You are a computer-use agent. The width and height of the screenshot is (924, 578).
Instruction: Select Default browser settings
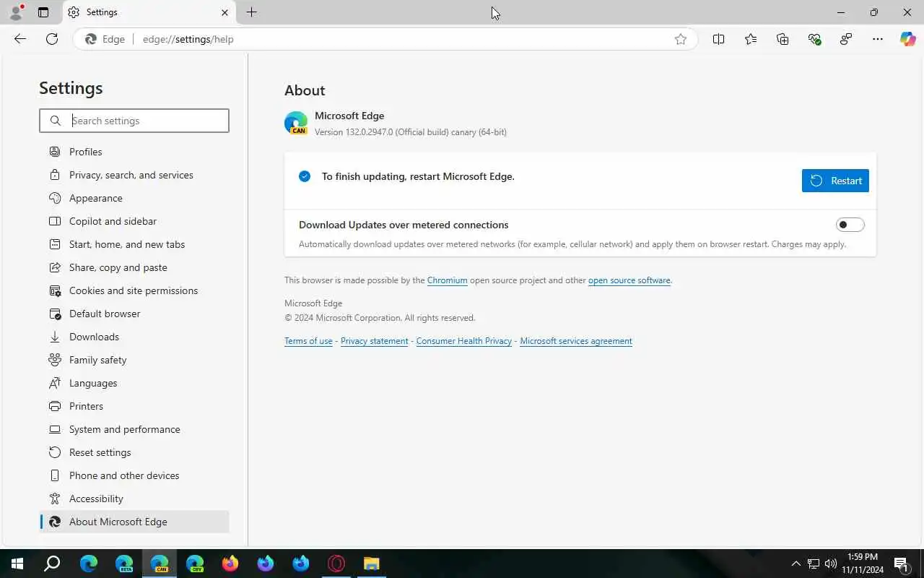134,314
